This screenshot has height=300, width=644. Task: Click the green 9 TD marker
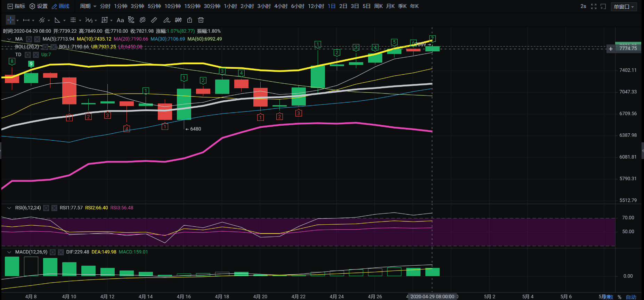pyautogui.click(x=31, y=64)
